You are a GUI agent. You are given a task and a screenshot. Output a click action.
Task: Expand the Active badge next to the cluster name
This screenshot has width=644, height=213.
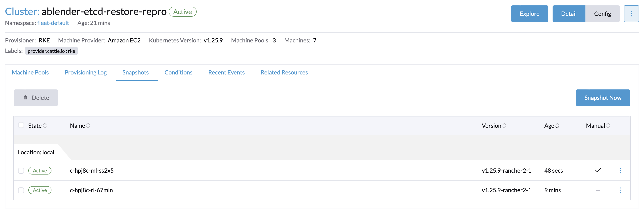(182, 11)
